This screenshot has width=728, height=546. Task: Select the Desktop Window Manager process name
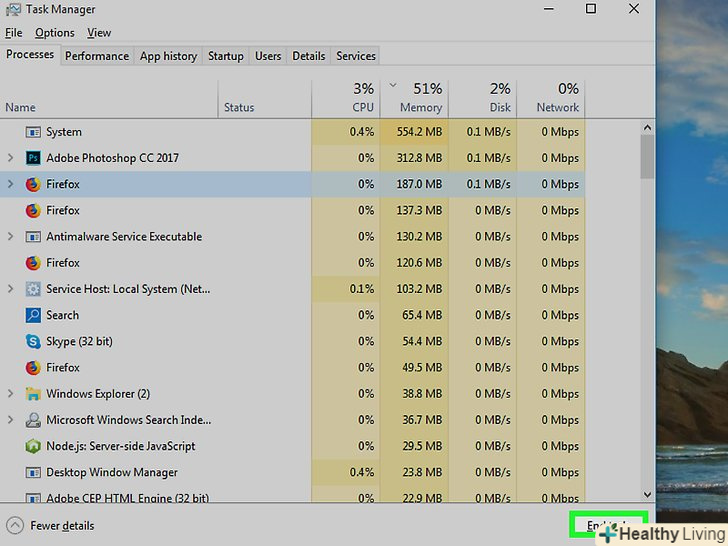(112, 473)
